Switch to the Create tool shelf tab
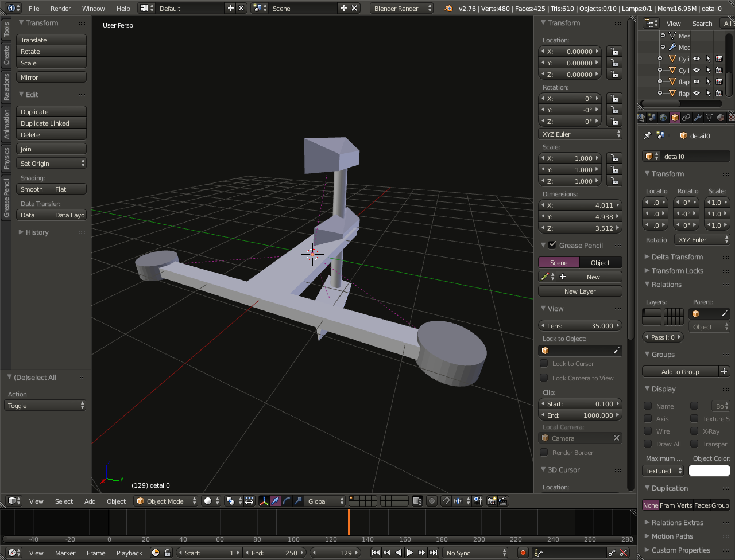The height and width of the screenshot is (560, 735). 6,55
